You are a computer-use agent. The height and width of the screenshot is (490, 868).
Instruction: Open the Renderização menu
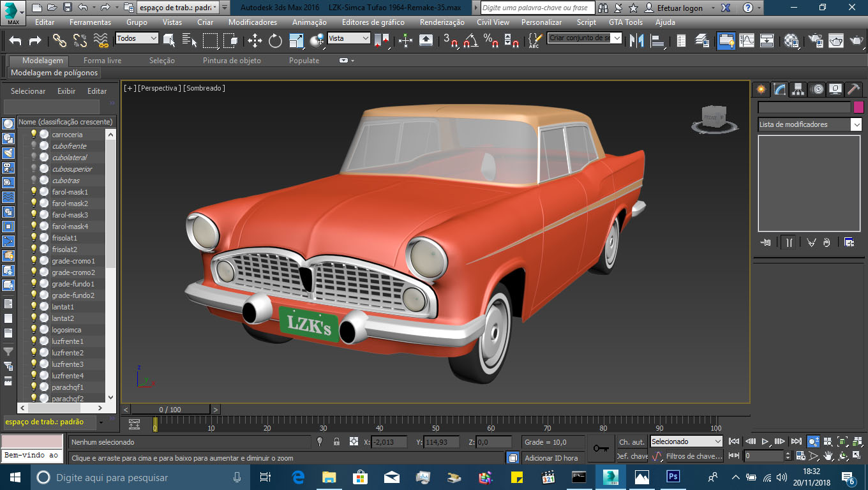coord(442,22)
